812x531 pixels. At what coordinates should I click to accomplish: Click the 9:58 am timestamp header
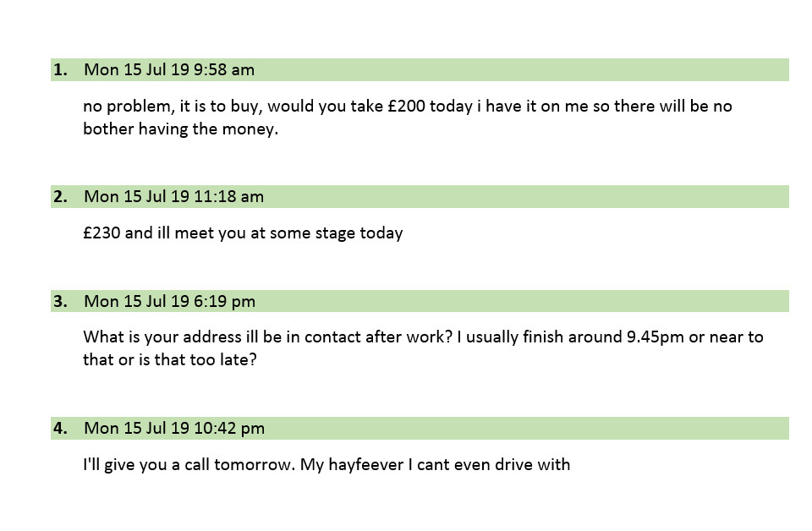[x=168, y=70]
